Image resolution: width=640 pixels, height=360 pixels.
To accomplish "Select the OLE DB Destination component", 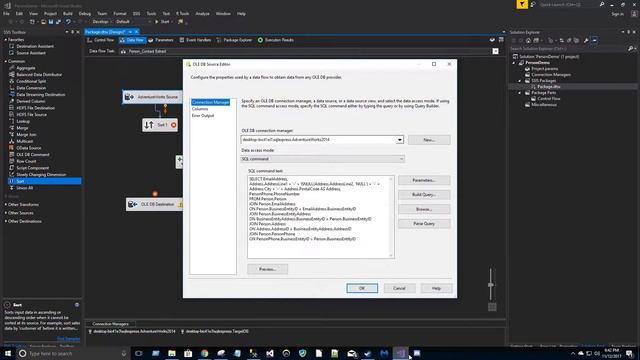I will pos(154,204).
